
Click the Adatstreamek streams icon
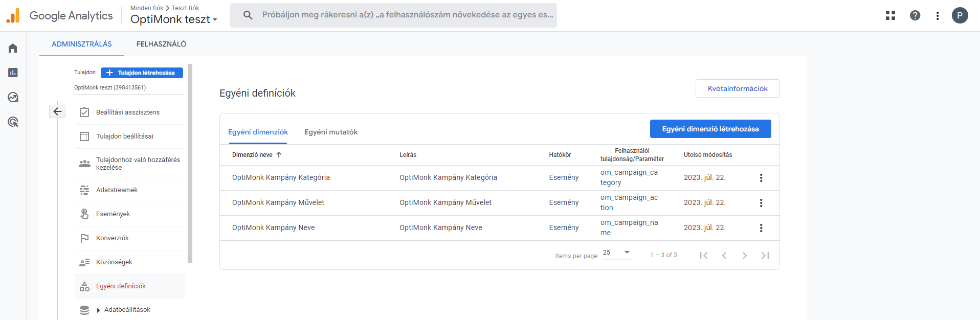[x=84, y=190]
